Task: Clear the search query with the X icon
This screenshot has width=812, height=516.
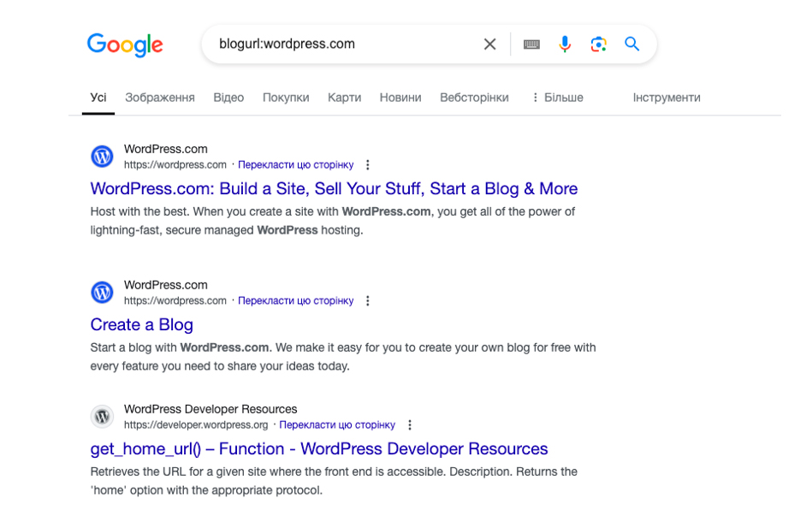Action: pos(489,44)
